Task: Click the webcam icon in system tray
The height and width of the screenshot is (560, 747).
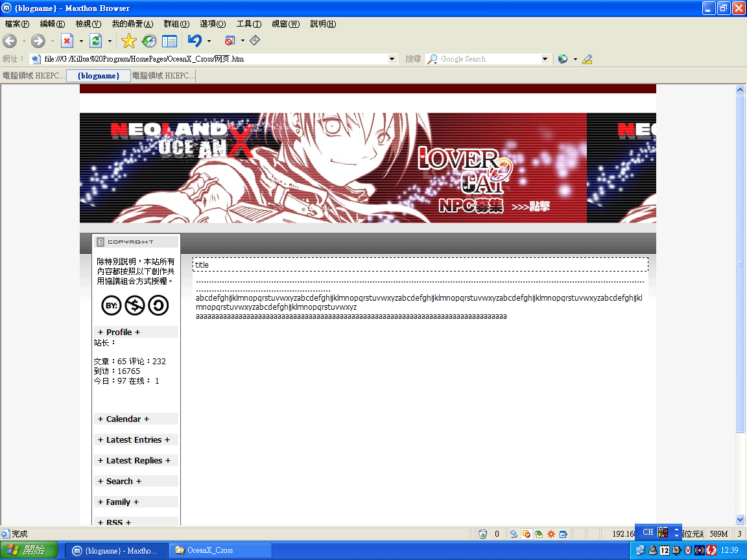Action: [x=653, y=550]
